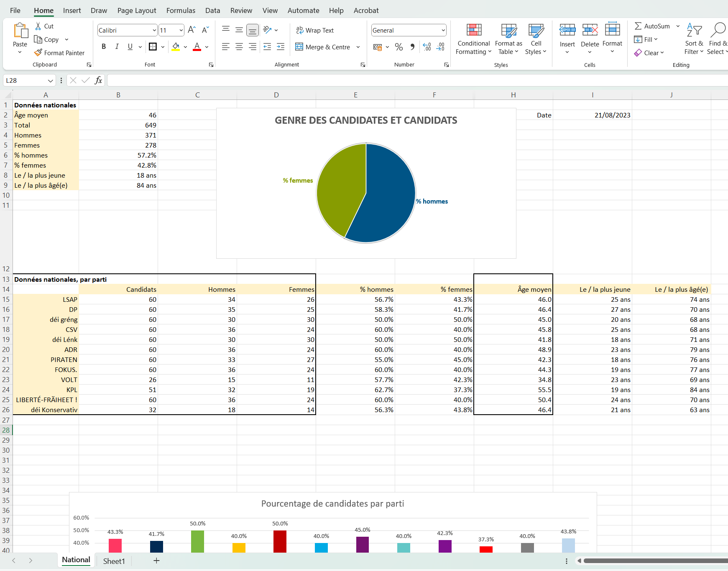Image resolution: width=728 pixels, height=571 pixels.
Task: Decrease the cell indent
Action: click(267, 47)
